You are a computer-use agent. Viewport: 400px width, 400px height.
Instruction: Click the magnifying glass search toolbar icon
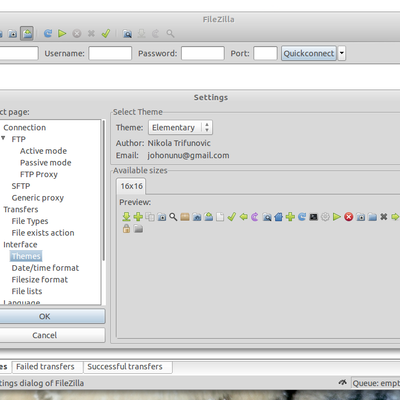tap(170, 33)
